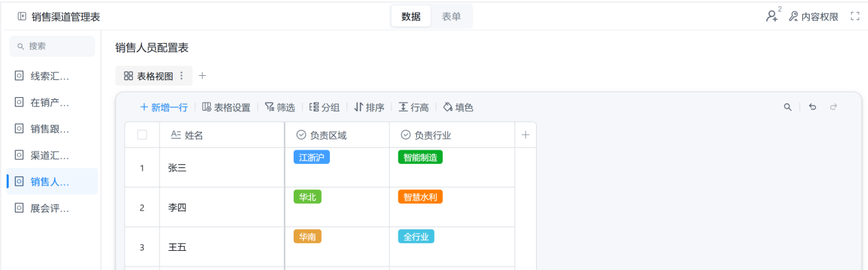Open the 线索汇… sheet in sidebar
Screen dimensions: 868x270
52,76
